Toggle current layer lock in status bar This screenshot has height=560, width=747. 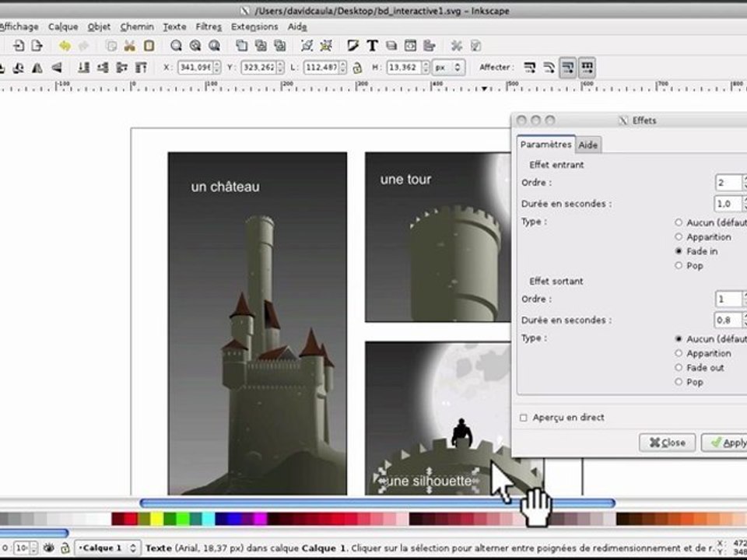click(65, 548)
